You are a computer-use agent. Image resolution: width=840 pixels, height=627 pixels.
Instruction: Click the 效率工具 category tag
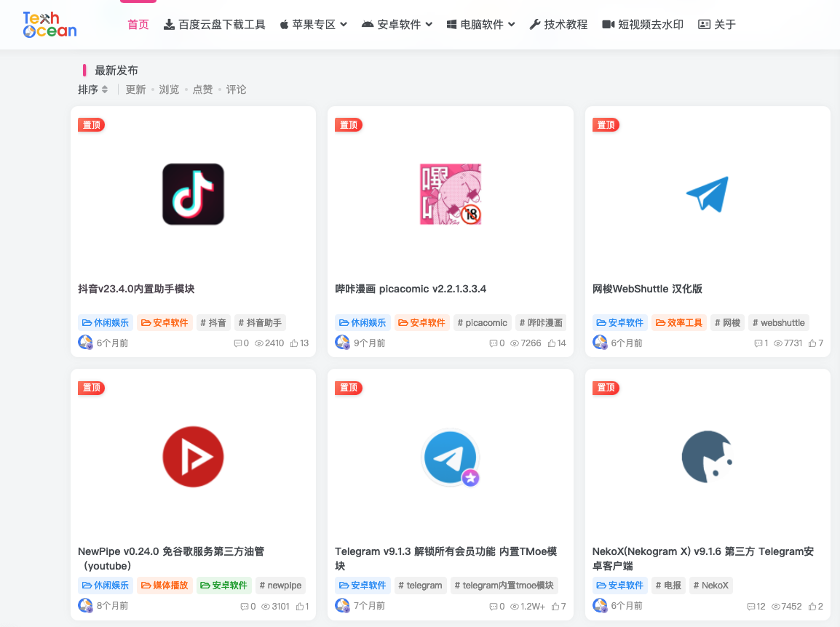678,323
